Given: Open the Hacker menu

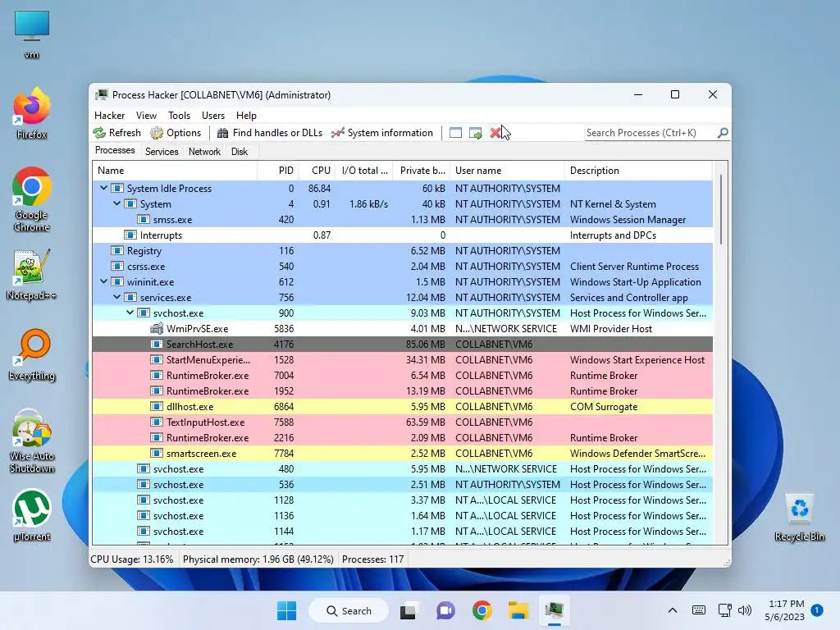Looking at the screenshot, I should coord(109,115).
